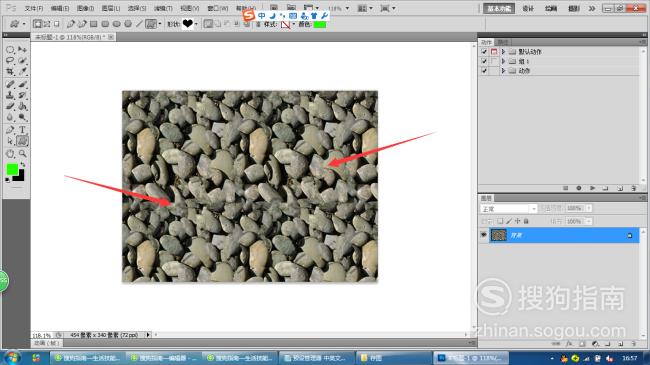This screenshot has width=650, height=365.
Task: Swap foreground and background colors
Action: [23, 165]
